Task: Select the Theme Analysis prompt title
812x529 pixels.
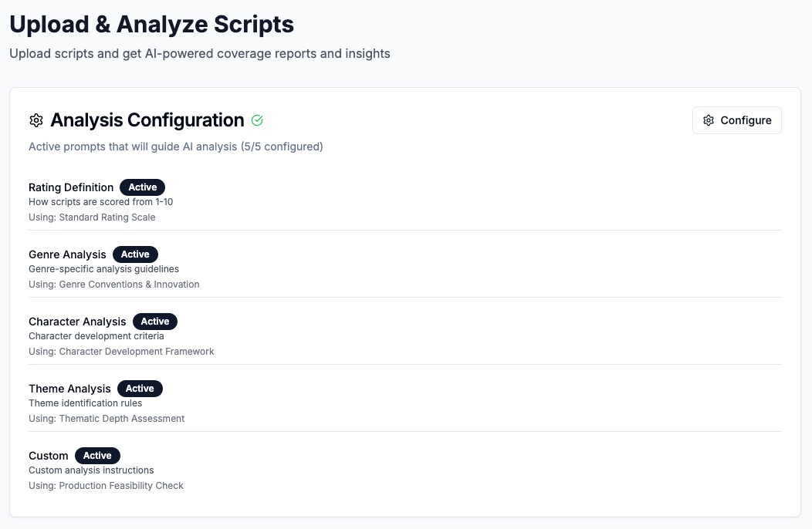Action: pyautogui.click(x=69, y=389)
